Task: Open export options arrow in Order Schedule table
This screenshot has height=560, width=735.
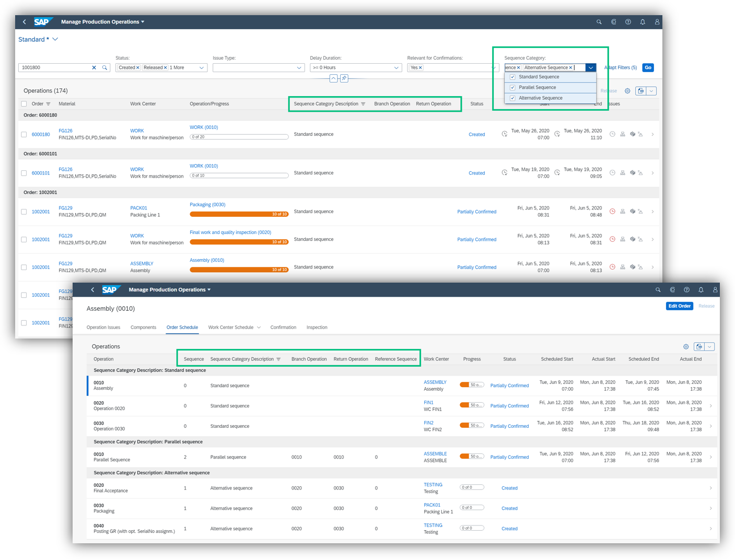Action: click(x=710, y=347)
